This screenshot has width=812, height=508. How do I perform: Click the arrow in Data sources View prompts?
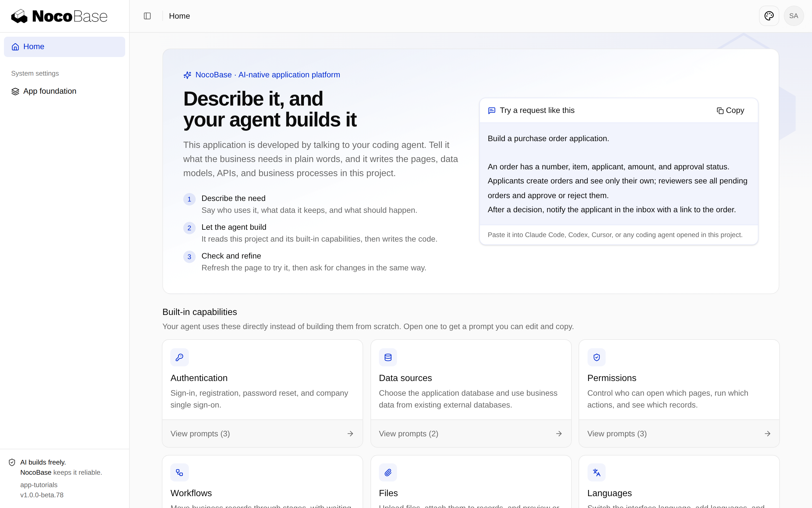click(559, 434)
